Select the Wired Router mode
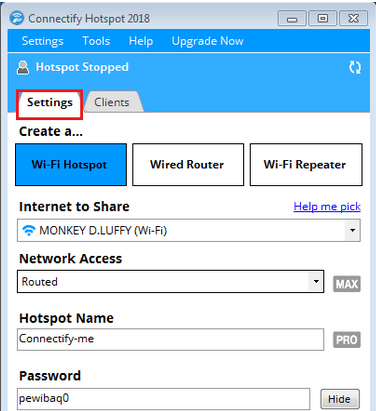The width and height of the screenshot is (376, 411). click(x=188, y=165)
